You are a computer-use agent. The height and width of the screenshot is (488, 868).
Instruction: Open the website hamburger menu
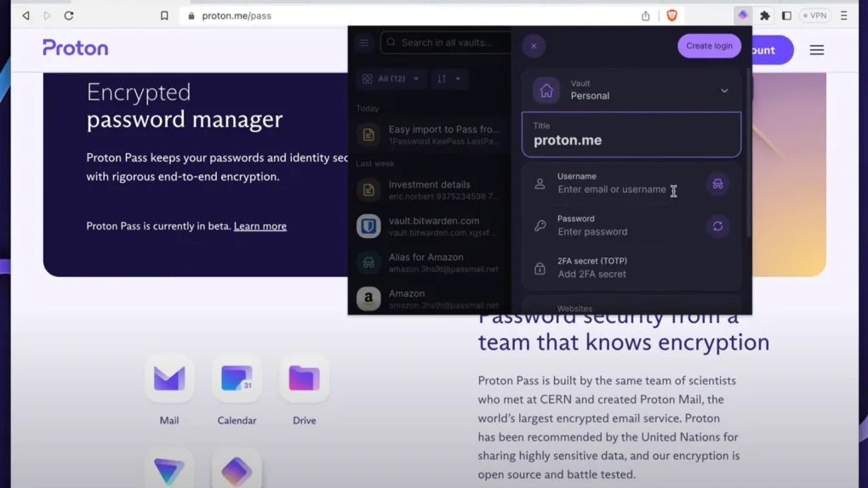click(817, 50)
